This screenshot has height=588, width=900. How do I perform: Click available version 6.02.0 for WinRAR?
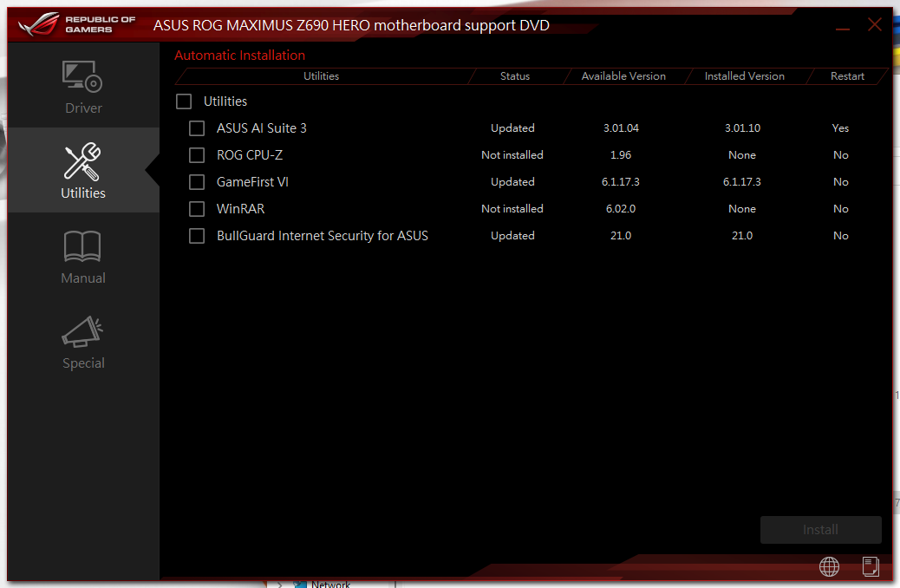click(621, 209)
